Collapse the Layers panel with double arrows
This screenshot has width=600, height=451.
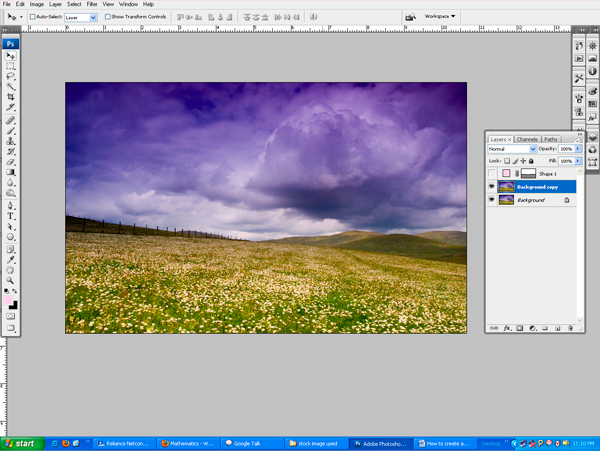tap(580, 134)
